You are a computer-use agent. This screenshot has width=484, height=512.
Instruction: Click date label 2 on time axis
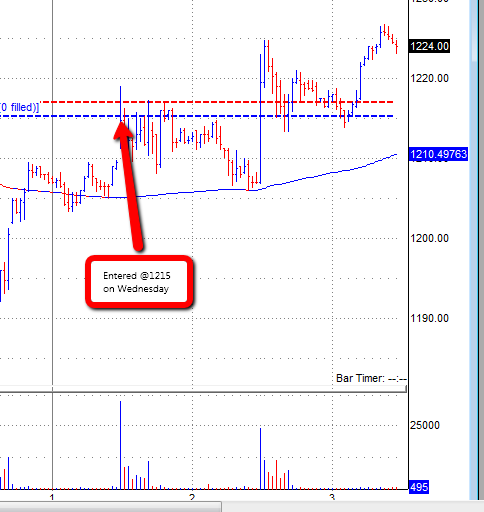[192, 498]
